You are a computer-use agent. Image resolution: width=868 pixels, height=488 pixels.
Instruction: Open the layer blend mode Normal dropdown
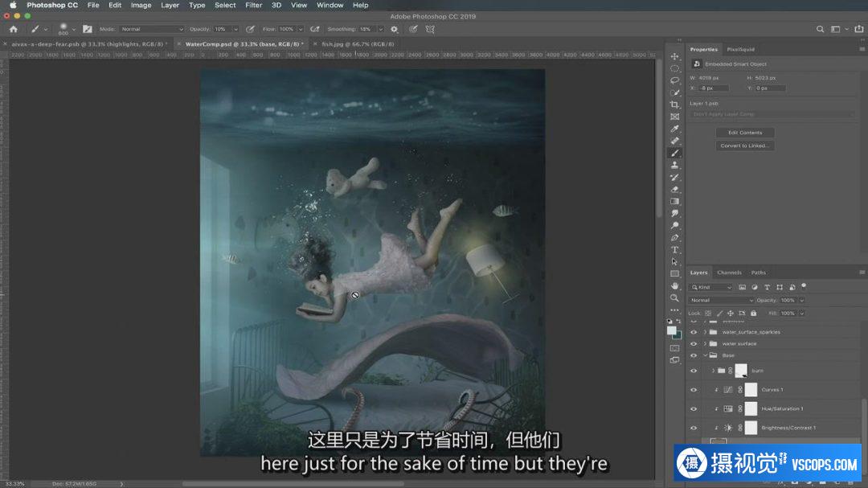coord(721,300)
